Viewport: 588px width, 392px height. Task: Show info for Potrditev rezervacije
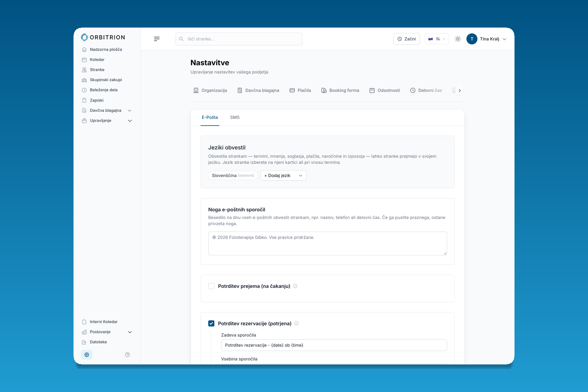click(x=296, y=323)
